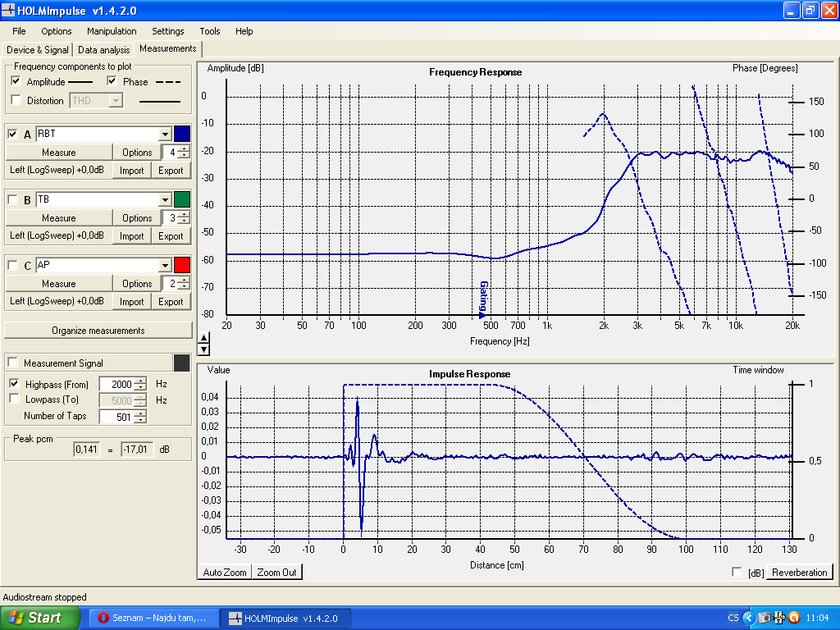
Task: Enable the Lowpass (To) checkbox
Action: coord(15,399)
